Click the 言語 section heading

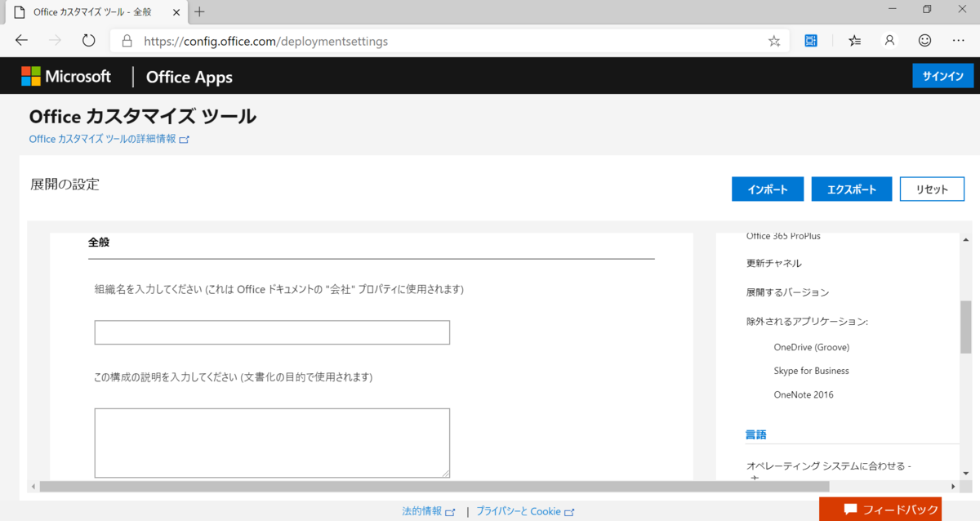755,434
